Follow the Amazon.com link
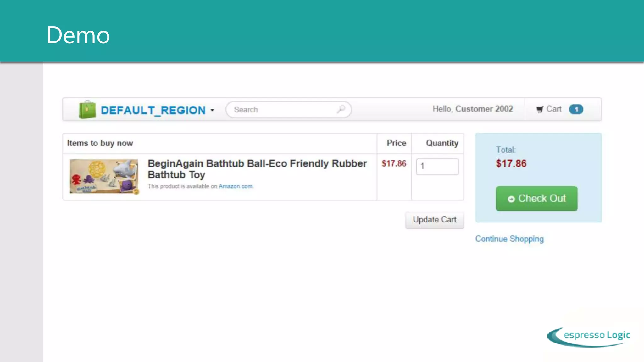Screen dimensions: 644x362 (x=236, y=186)
